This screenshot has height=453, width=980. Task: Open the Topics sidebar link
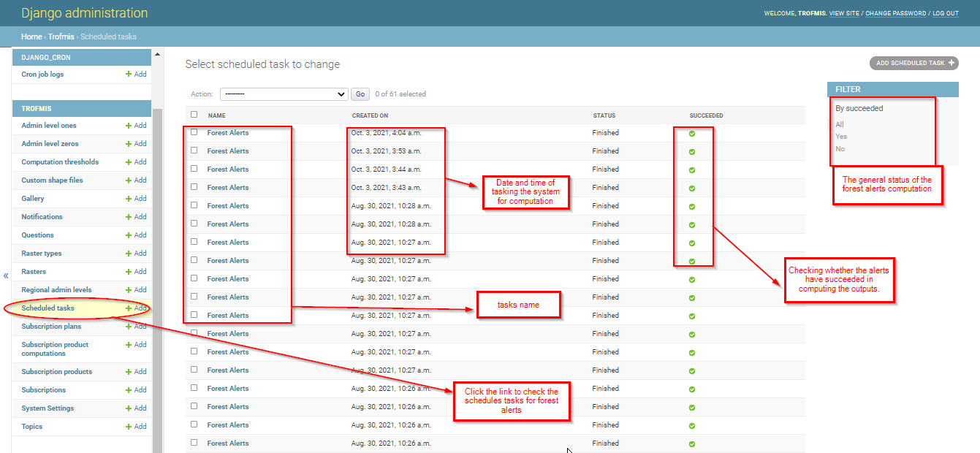(x=32, y=427)
